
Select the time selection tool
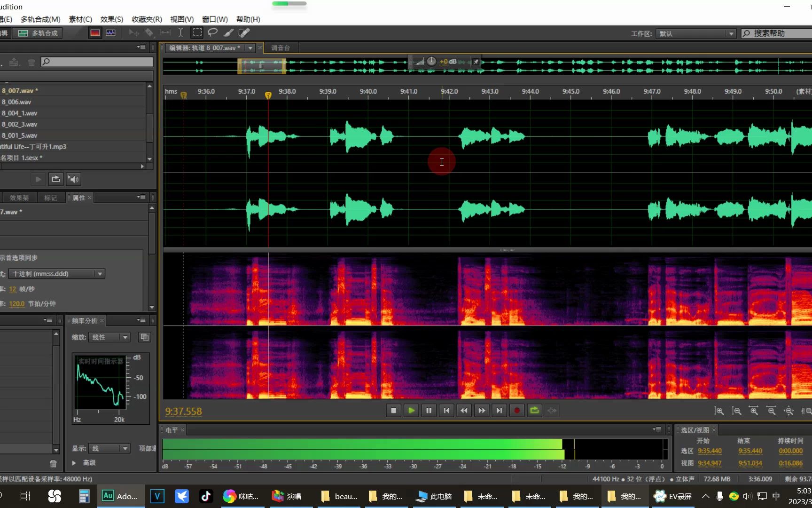click(x=180, y=32)
